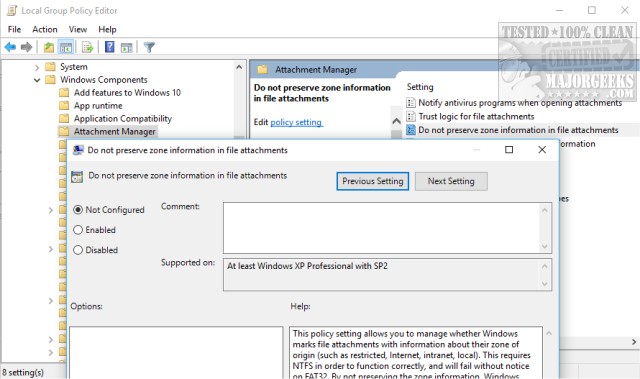Image resolution: width=640 pixels, height=379 pixels.
Task: Click inside the Options panel box
Action: [x=176, y=352]
